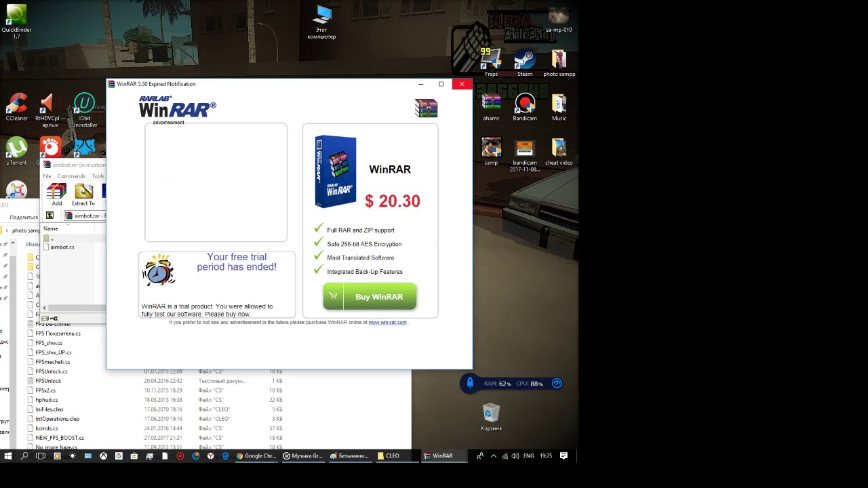Viewport: 868px width, 488px height.
Task: Open the Commands menu in WinRAR
Action: coord(71,176)
